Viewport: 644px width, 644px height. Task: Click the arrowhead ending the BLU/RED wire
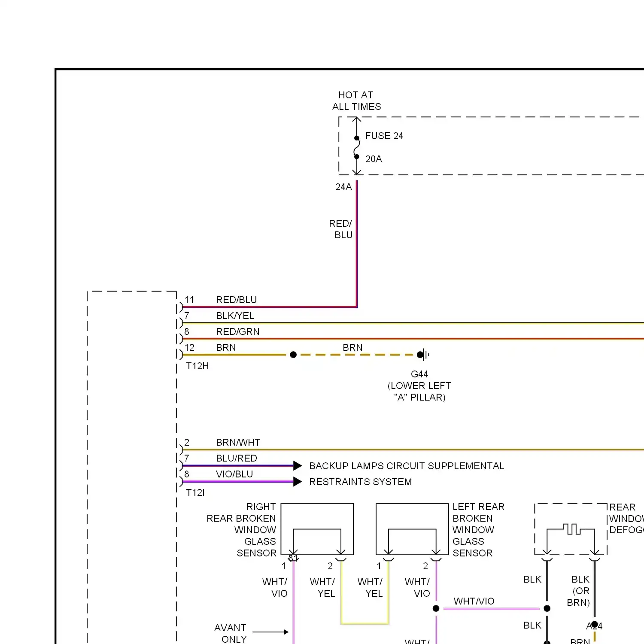(x=298, y=465)
